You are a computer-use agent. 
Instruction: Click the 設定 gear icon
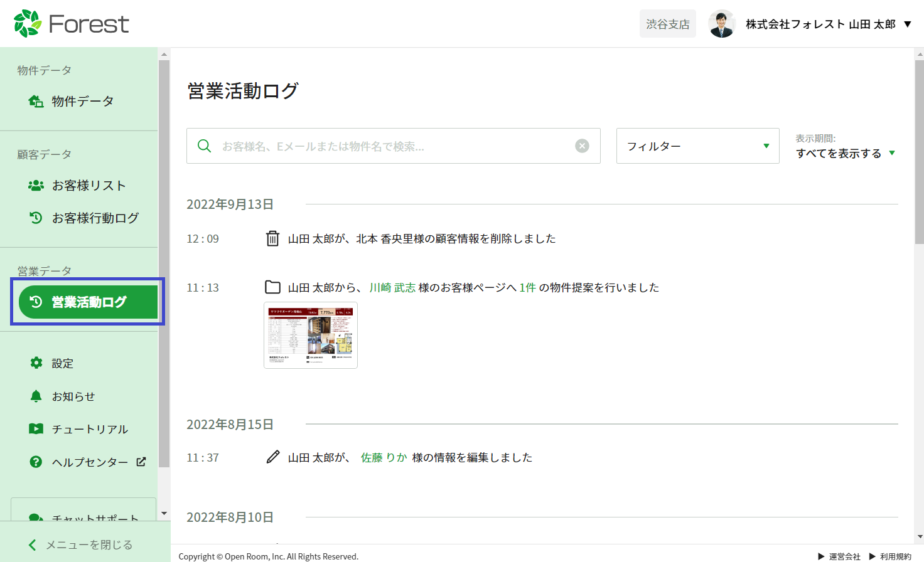36,363
